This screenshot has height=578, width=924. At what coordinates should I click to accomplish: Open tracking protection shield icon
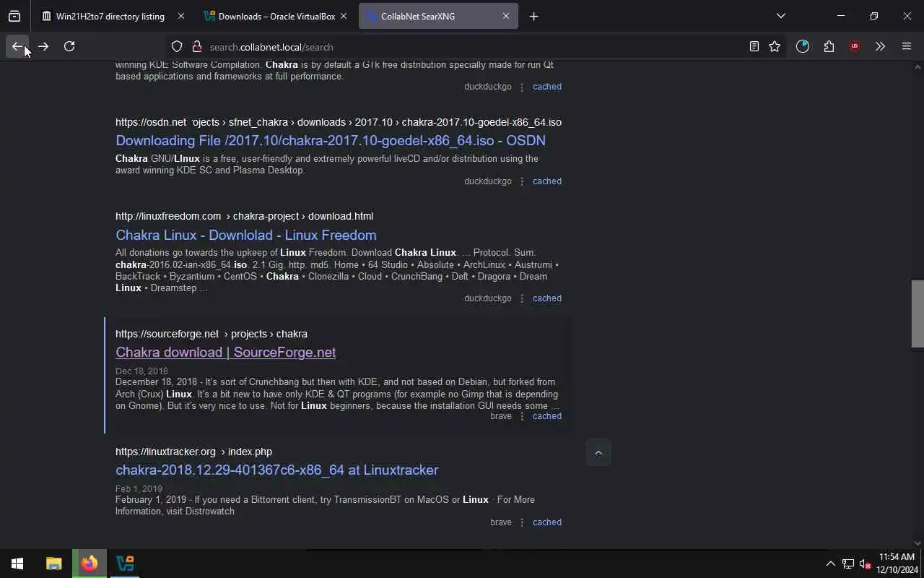(x=177, y=46)
